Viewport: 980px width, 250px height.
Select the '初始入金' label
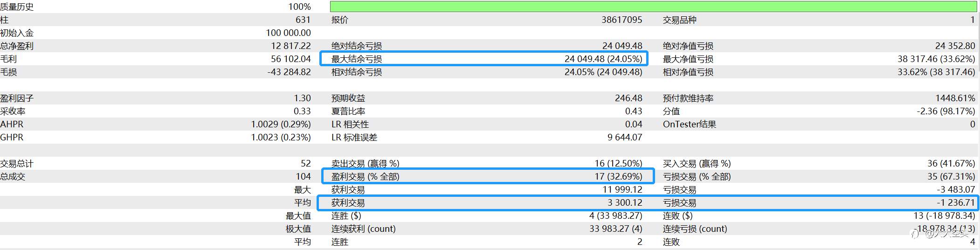coord(17,33)
